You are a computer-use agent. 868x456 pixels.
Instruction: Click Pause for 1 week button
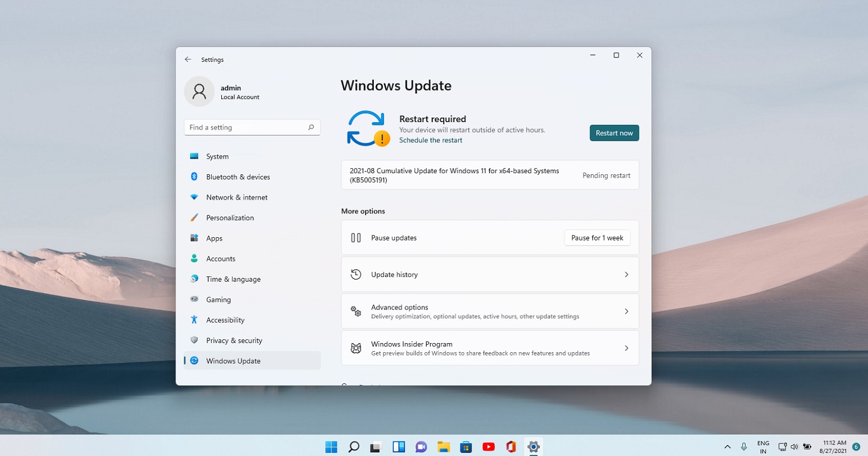(x=597, y=238)
